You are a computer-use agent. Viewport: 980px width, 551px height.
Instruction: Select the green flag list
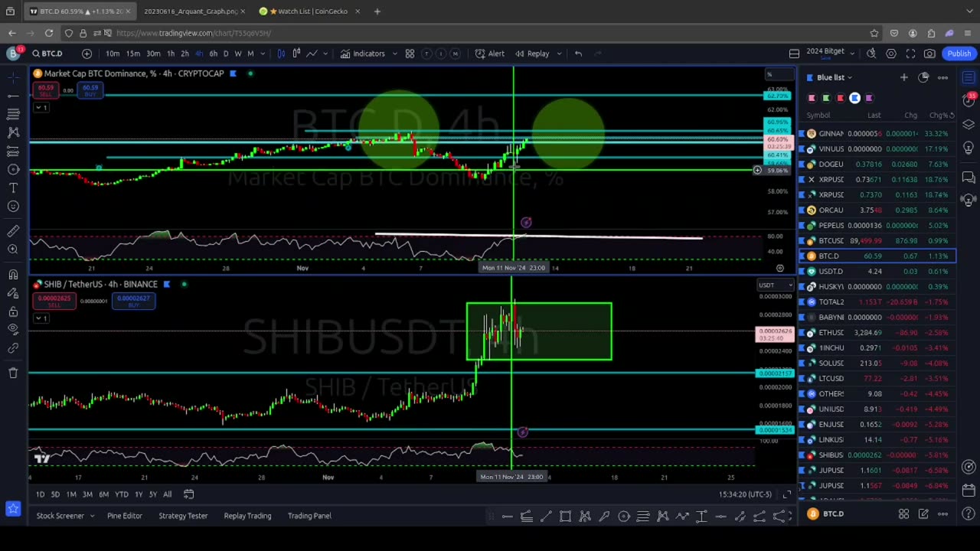coord(826,98)
